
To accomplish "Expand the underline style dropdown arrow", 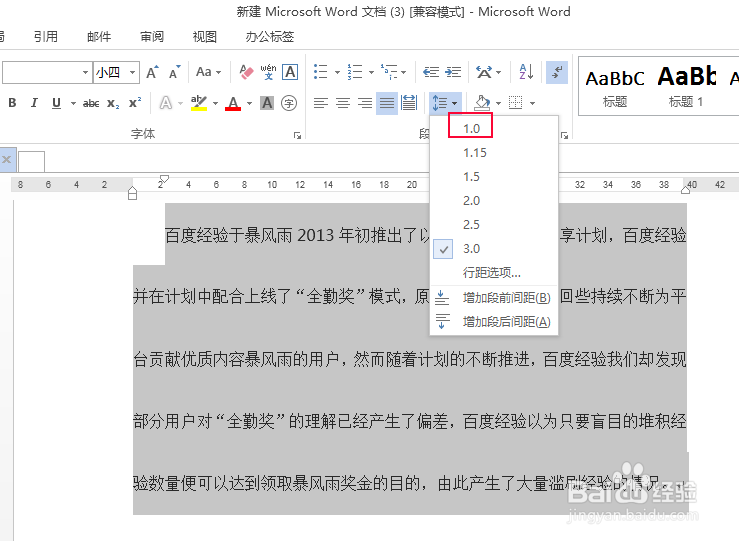I will [73, 103].
